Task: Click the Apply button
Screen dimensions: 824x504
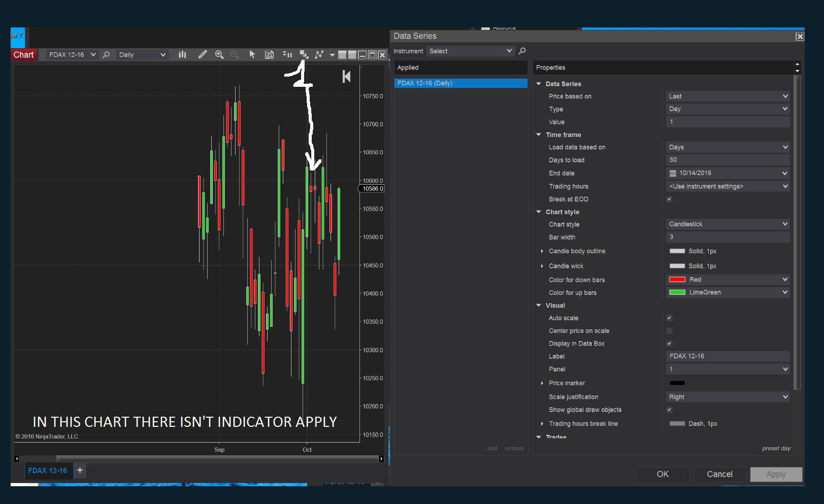Action: pos(776,474)
